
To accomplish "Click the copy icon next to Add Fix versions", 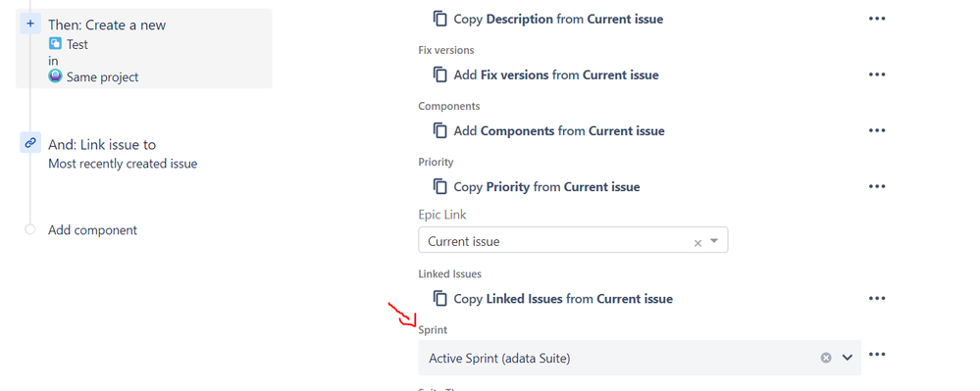I will click(440, 74).
